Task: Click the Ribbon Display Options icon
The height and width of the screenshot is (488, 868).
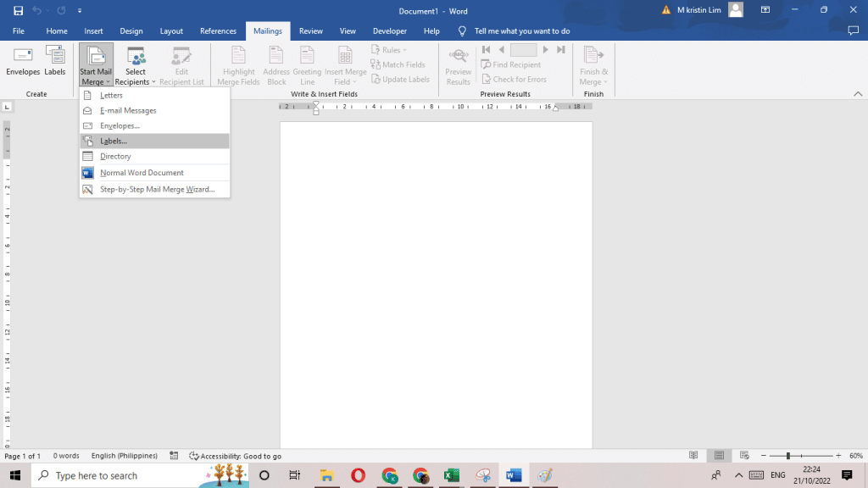Action: (x=765, y=10)
